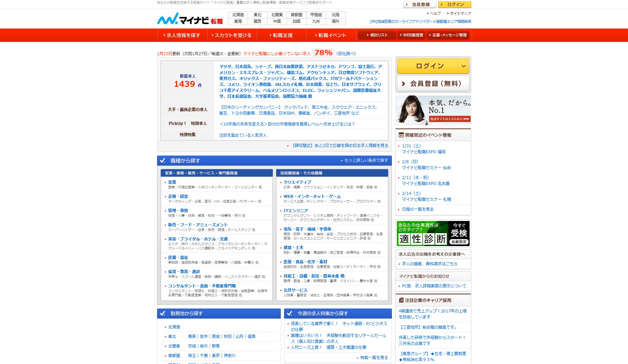Open 【三菱地所】総合職の募集です link

[428, 327]
